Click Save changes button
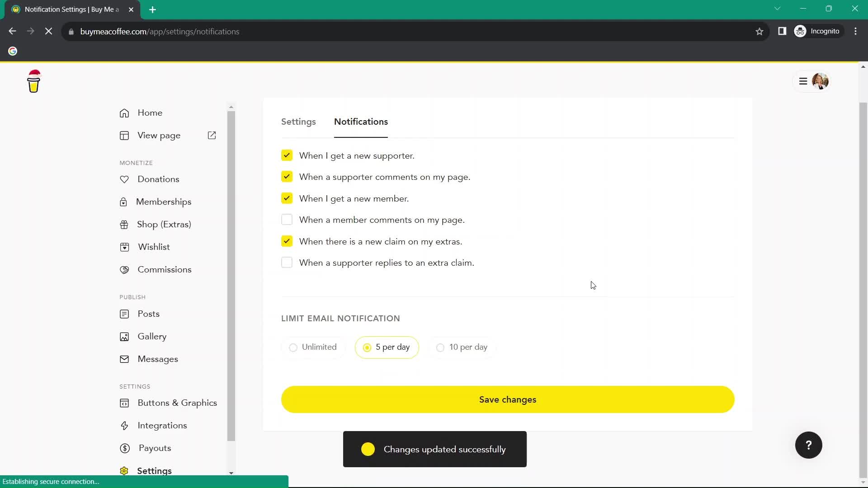 [508, 399]
